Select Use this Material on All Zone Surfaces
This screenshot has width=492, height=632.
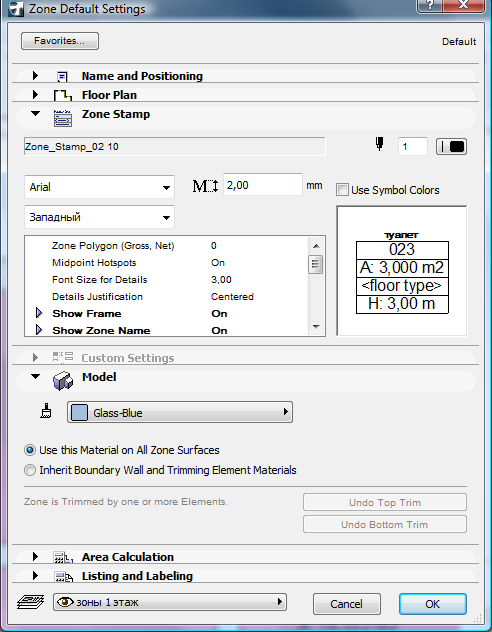tap(30, 450)
